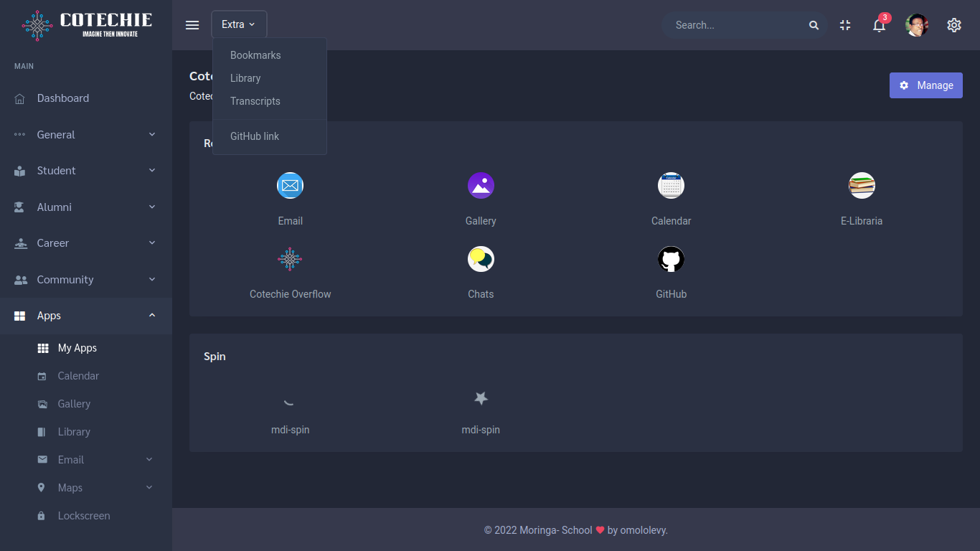Click the Spin section heading
The image size is (980, 551).
(x=215, y=357)
